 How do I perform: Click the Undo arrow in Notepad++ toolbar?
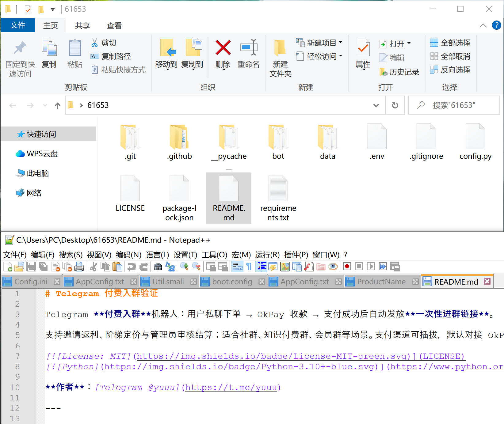tap(132, 267)
